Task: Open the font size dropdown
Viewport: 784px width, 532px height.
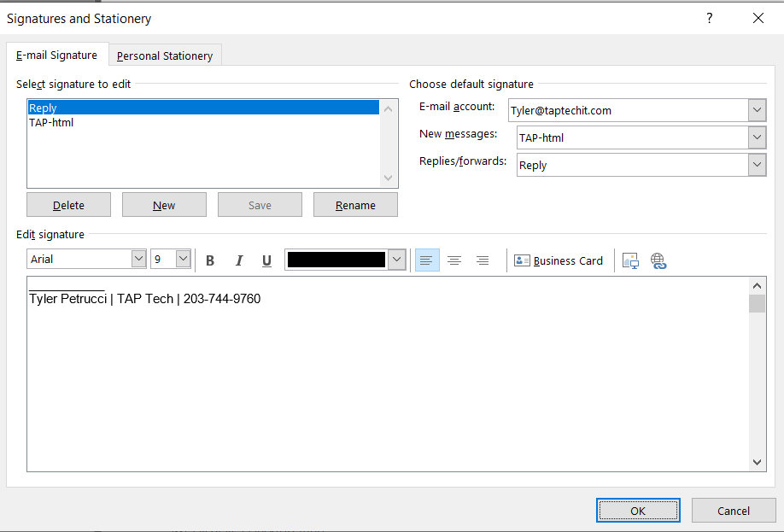Action: click(x=183, y=259)
